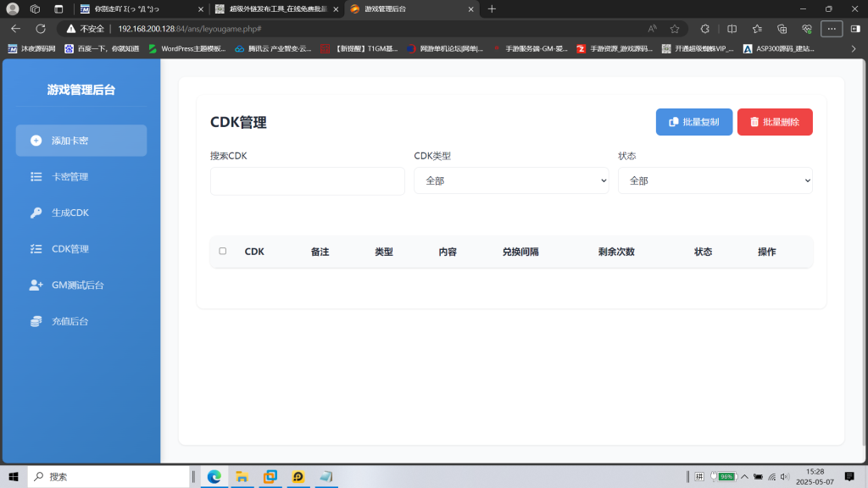Click inside the 搜索CDK input field

[x=307, y=180]
